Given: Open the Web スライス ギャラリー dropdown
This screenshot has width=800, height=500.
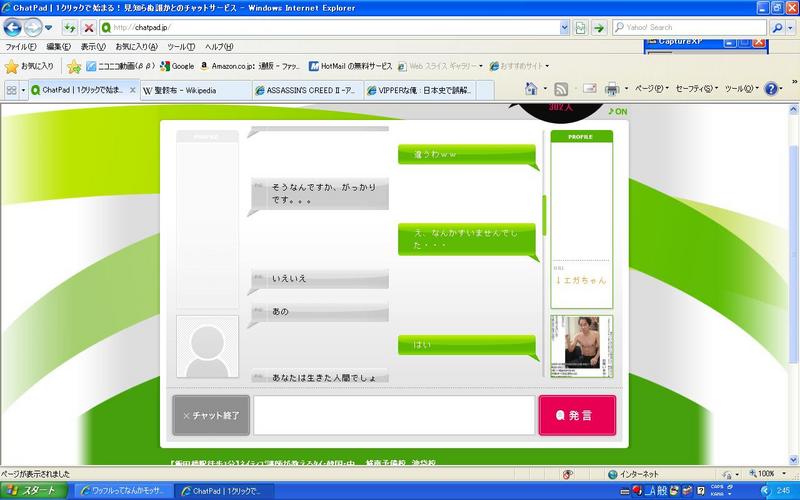Looking at the screenshot, I should point(440,66).
